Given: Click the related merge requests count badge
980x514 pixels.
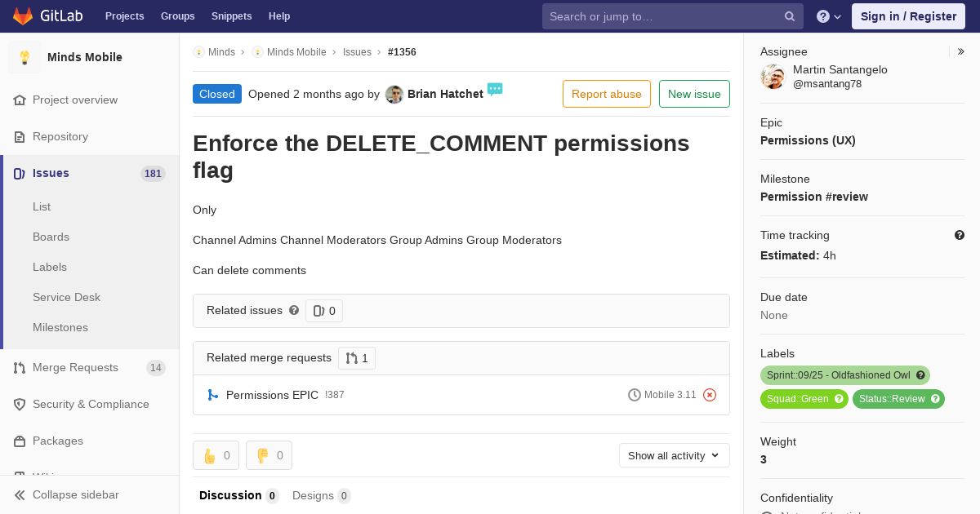Looking at the screenshot, I should tap(357, 358).
